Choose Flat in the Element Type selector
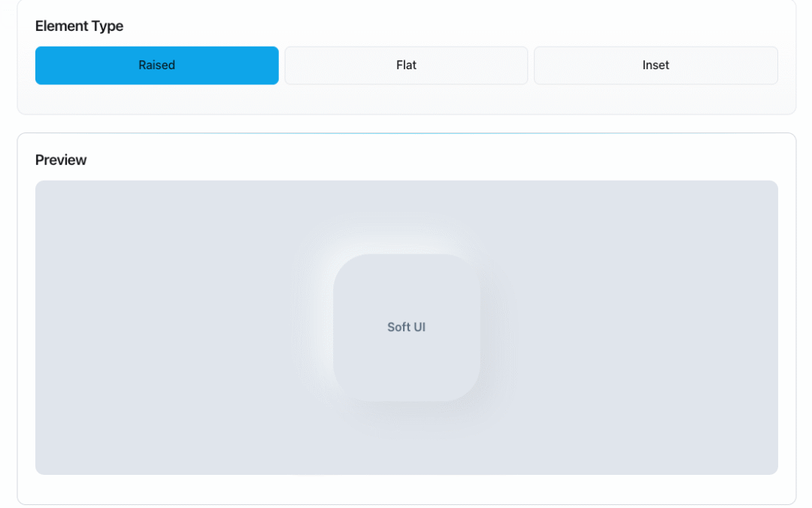Viewport: 812px width, 508px height. tap(406, 65)
